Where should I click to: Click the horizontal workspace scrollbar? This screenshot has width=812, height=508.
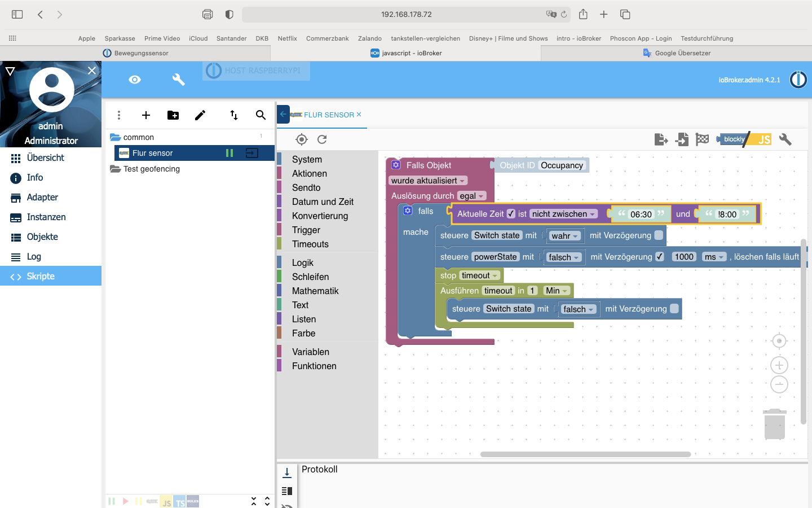(x=585, y=454)
